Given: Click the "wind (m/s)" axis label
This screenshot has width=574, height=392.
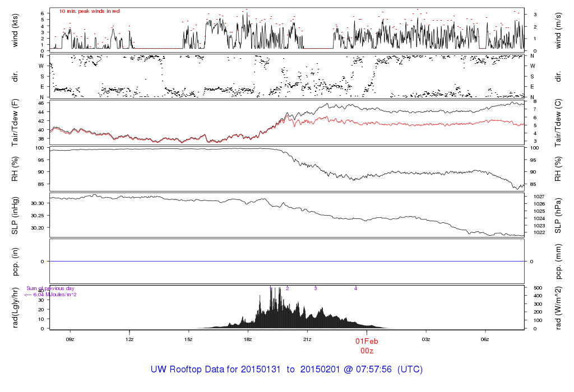Looking at the screenshot, I should pos(558,31).
